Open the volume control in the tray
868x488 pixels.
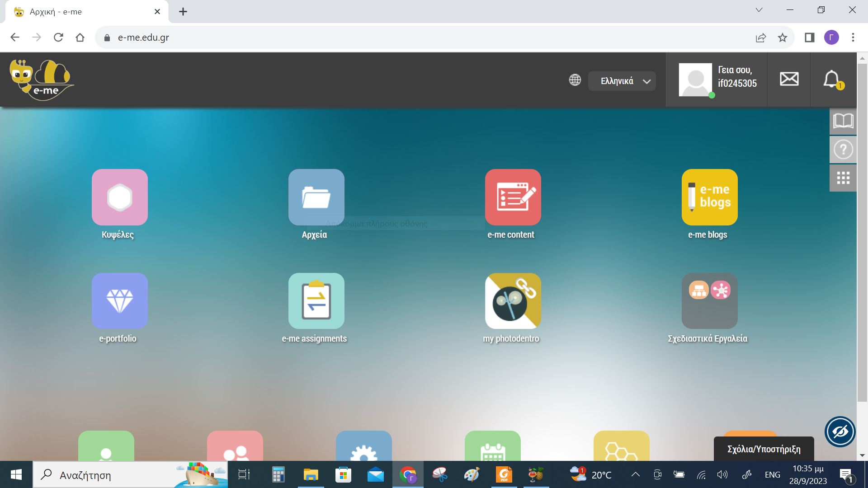722,474
